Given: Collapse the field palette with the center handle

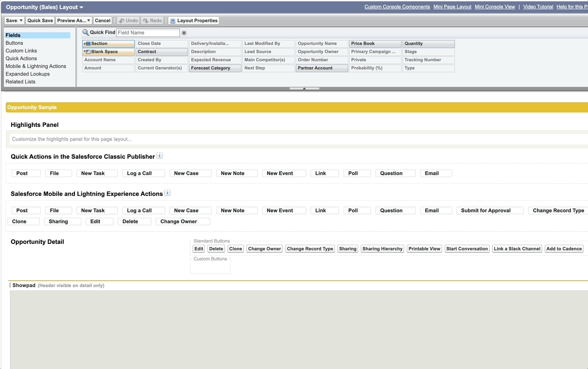Looking at the screenshot, I should click(x=304, y=88).
